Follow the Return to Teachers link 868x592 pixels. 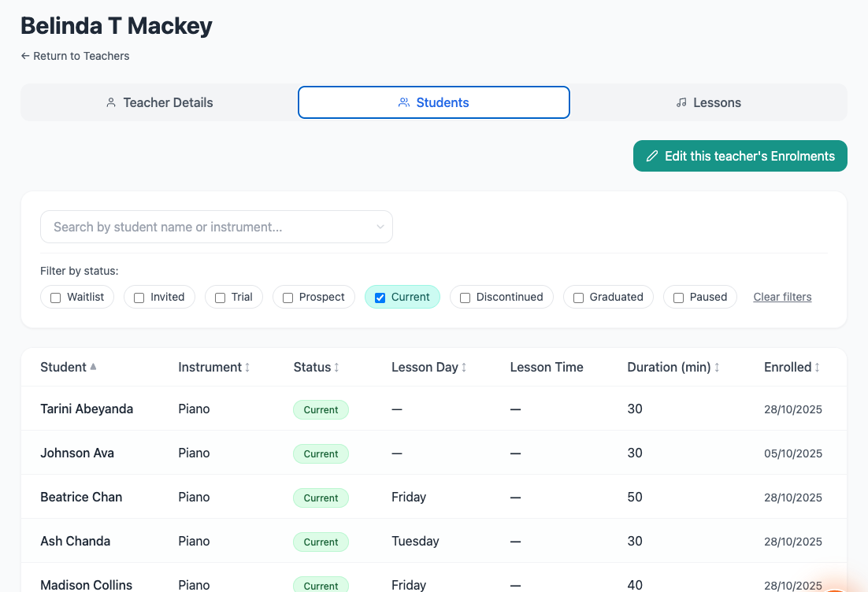pyautogui.click(x=76, y=56)
